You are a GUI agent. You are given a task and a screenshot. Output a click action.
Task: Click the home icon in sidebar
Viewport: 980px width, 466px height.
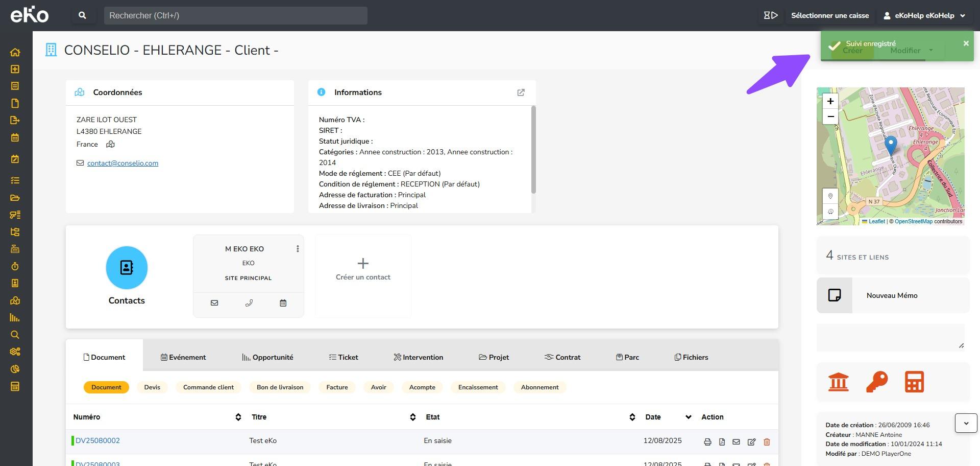(x=15, y=52)
